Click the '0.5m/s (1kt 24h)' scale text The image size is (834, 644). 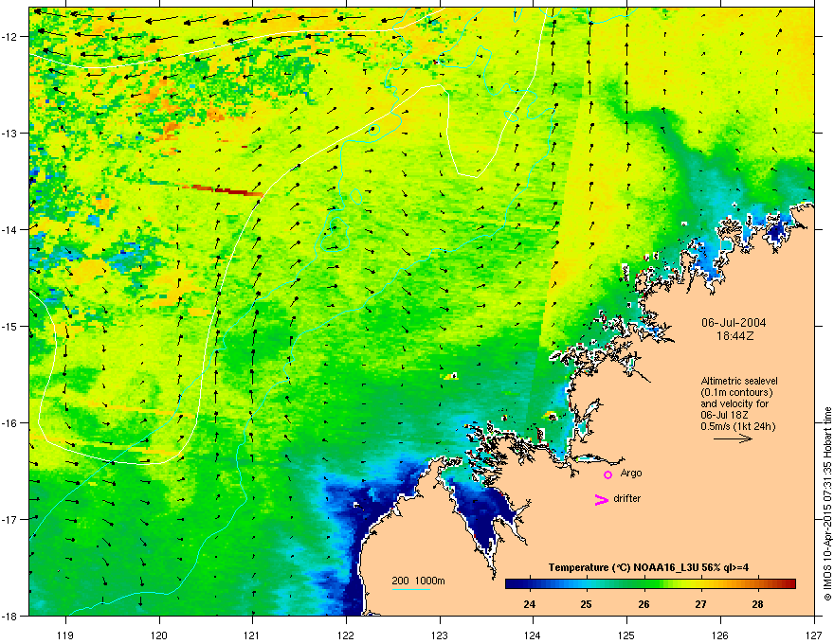(737, 426)
